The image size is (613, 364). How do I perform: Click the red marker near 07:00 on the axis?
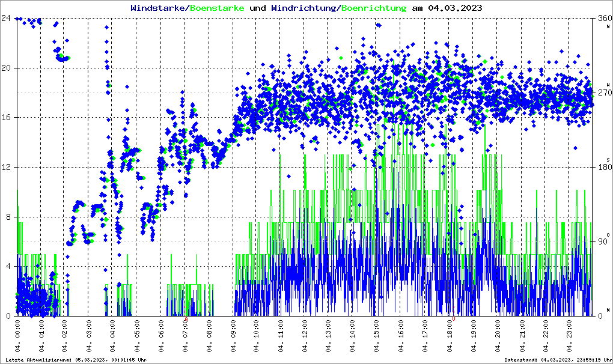pos(187,319)
